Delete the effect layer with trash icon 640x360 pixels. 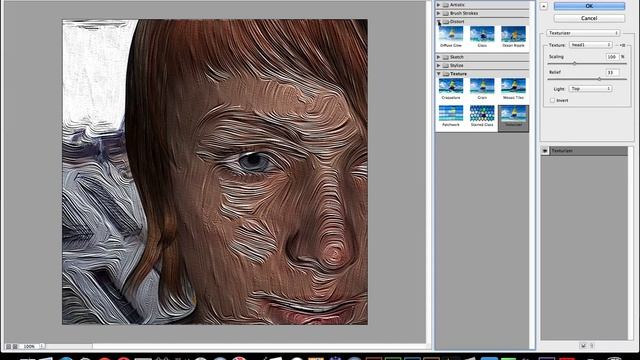tap(592, 346)
